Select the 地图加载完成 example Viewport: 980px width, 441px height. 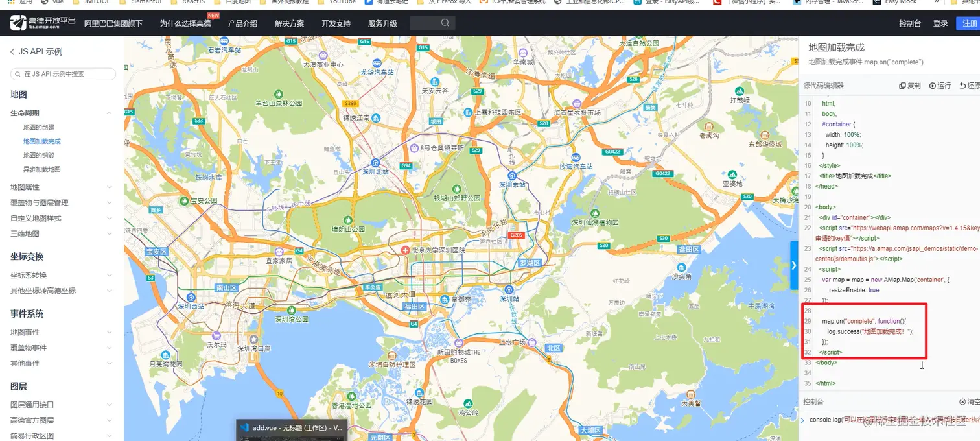coord(42,141)
